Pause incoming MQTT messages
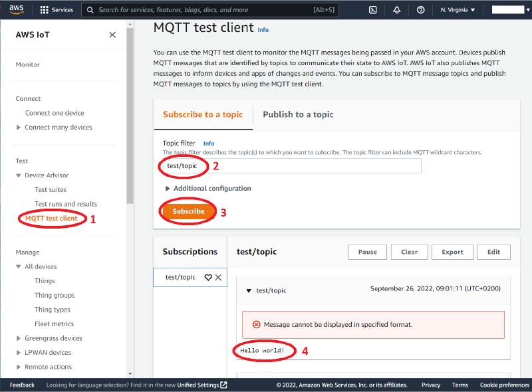Image resolution: width=532 pixels, height=392 pixels. tap(367, 252)
